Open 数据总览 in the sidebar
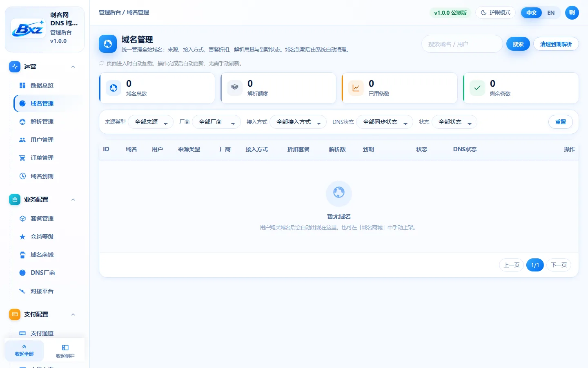 (48, 85)
